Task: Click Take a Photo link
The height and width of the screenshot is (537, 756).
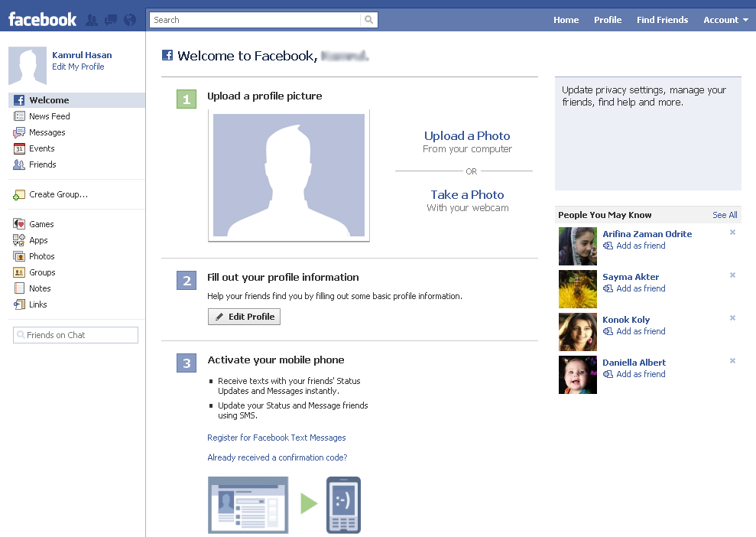Action: (467, 194)
